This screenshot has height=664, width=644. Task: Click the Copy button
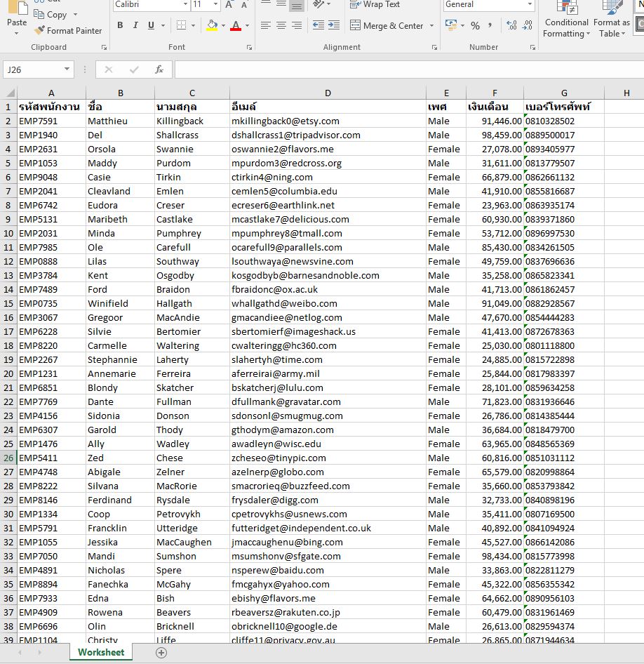click(51, 15)
